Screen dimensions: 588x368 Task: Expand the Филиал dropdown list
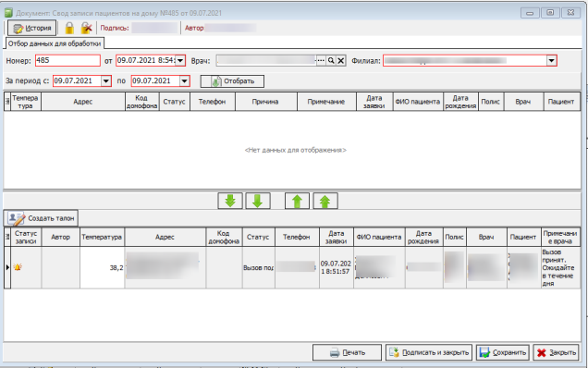click(551, 60)
